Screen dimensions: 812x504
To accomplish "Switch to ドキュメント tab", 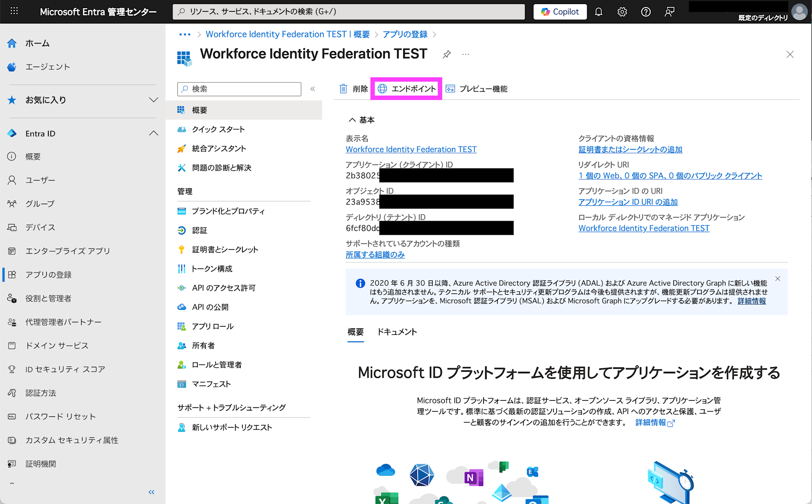I will coord(397,332).
